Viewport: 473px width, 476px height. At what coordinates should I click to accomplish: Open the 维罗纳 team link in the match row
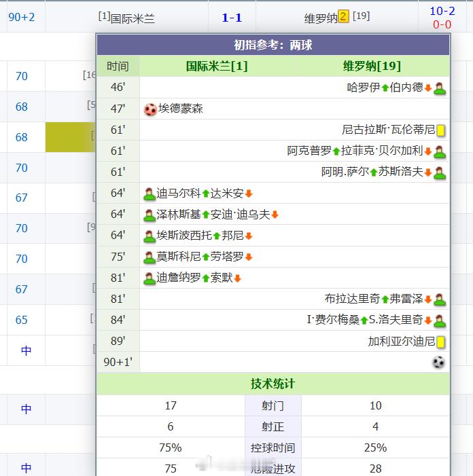click(x=321, y=19)
